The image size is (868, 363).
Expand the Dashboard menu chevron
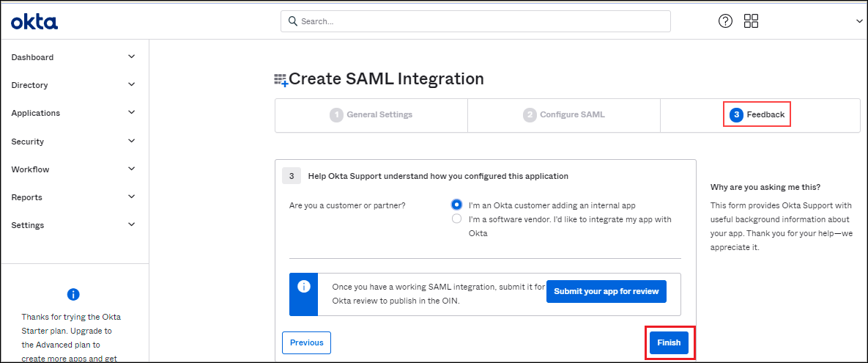(x=131, y=56)
